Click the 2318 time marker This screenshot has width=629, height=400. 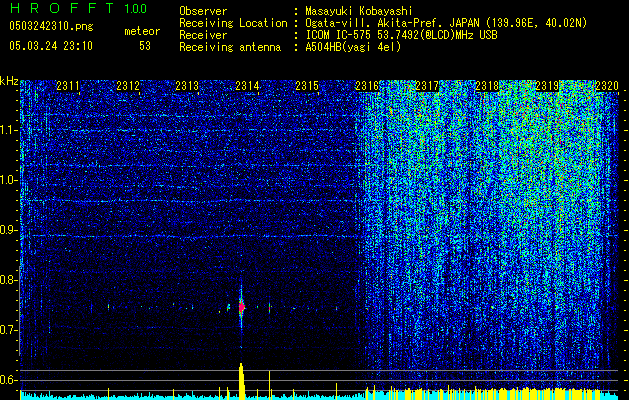[x=487, y=86]
